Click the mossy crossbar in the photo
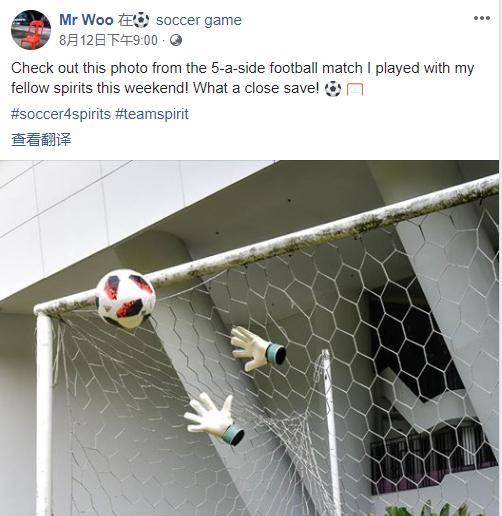This screenshot has width=502, height=516. pyautogui.click(x=267, y=247)
